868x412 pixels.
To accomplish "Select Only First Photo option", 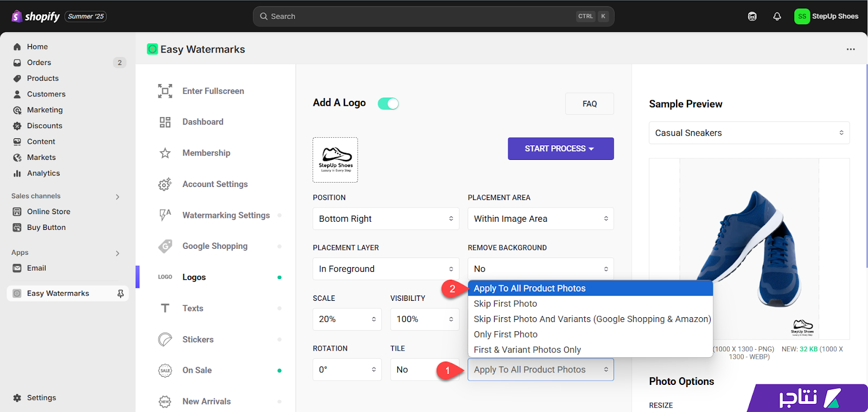I will [x=590, y=334].
